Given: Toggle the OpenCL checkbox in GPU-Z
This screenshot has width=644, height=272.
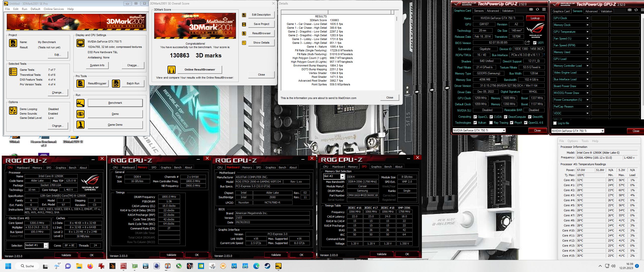Looking at the screenshot, I should [x=475, y=117].
